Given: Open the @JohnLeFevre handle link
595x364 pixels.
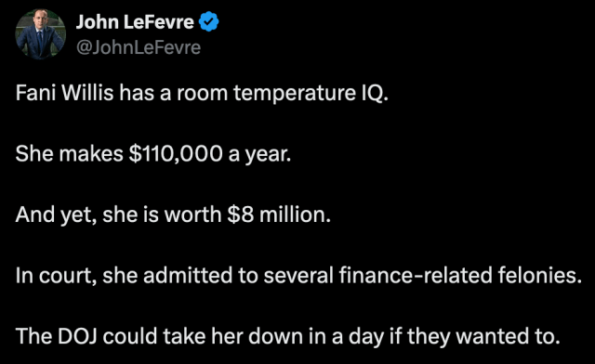Looking at the screenshot, I should click(x=139, y=47).
